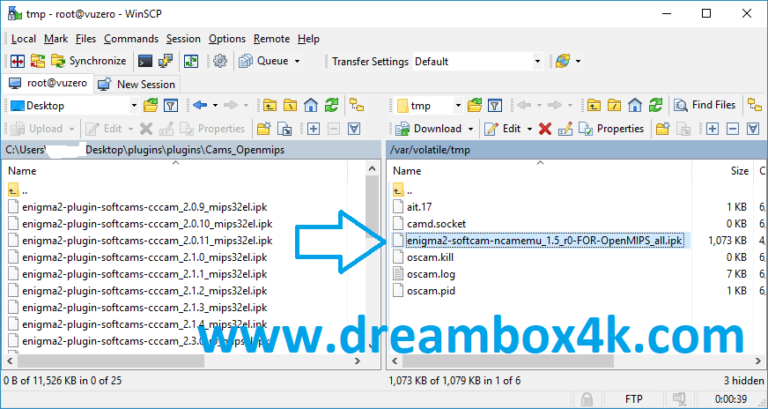Click the red Delete X icon
The image size is (768, 409).
pyautogui.click(x=545, y=129)
